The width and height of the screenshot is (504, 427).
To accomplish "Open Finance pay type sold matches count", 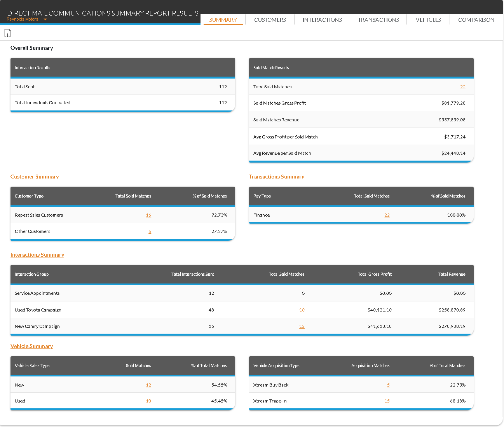I will 387,215.
